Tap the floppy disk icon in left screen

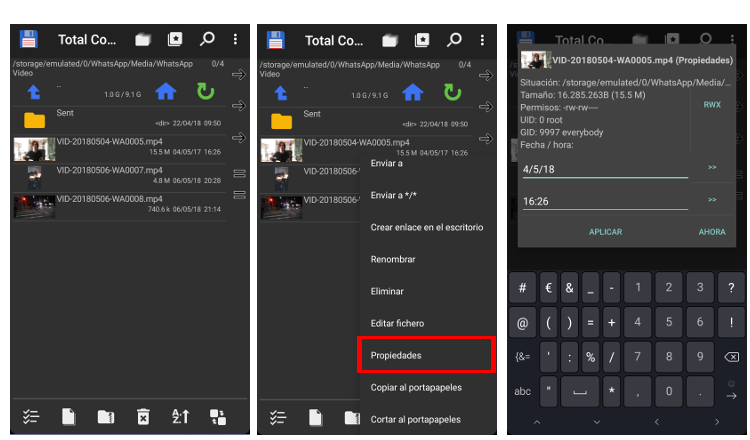[28, 39]
